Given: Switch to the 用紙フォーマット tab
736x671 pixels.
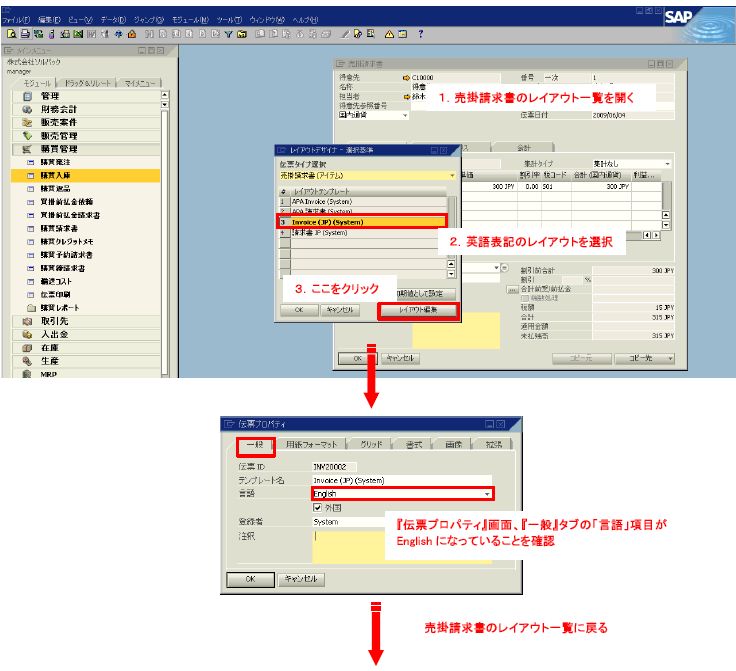Looking at the screenshot, I should coord(312,444).
